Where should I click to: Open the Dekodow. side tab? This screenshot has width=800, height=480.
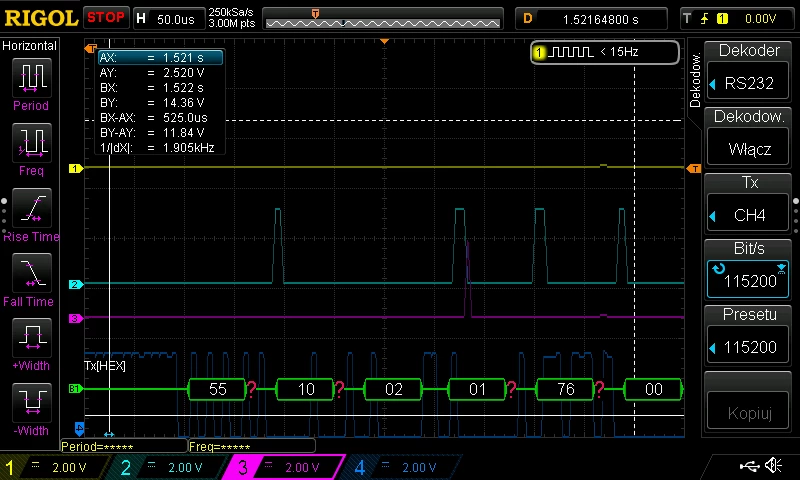pos(694,79)
